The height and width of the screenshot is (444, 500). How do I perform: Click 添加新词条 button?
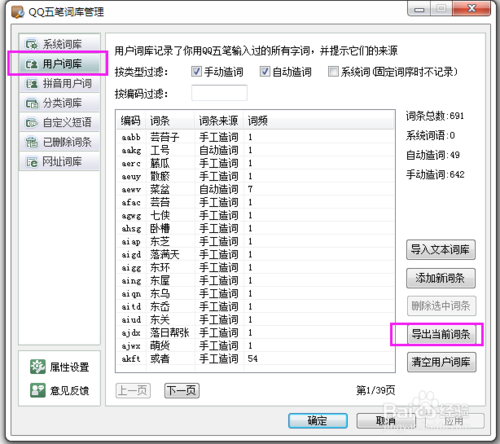pyautogui.click(x=441, y=278)
